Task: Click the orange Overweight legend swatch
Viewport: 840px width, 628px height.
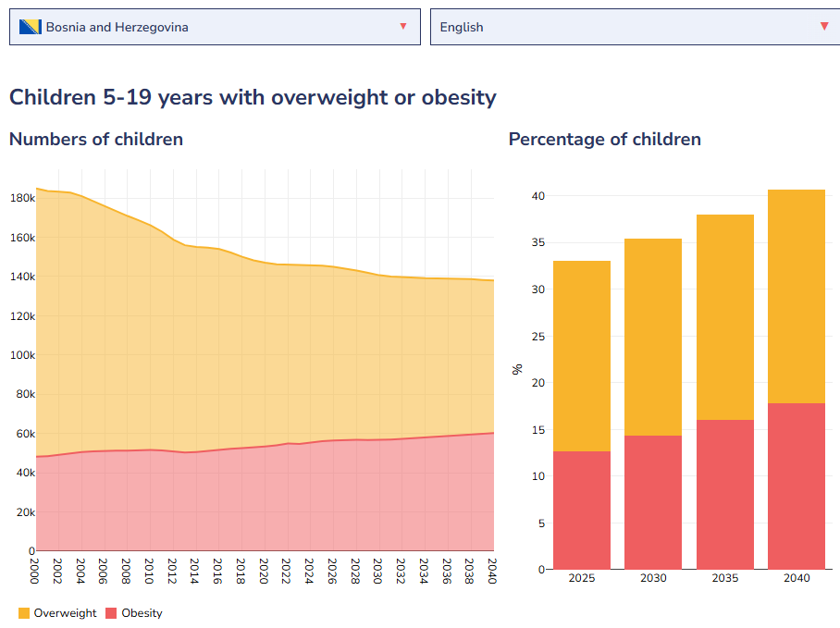Action: click(x=24, y=613)
